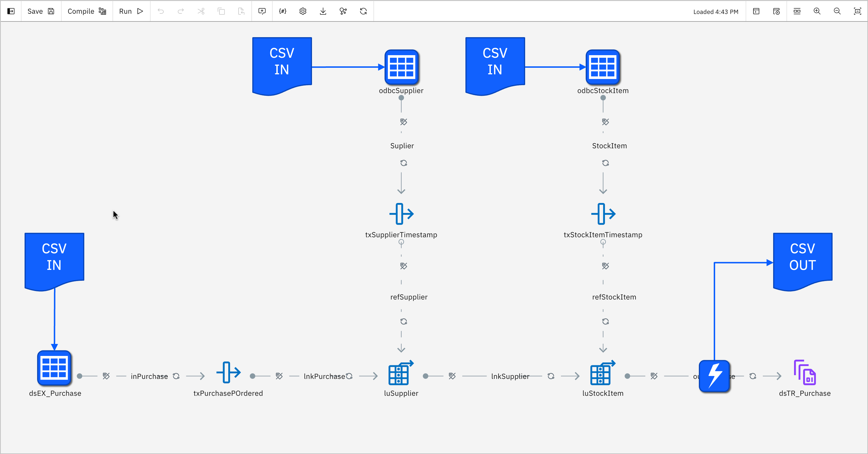Click the add comment icon

[262, 11]
